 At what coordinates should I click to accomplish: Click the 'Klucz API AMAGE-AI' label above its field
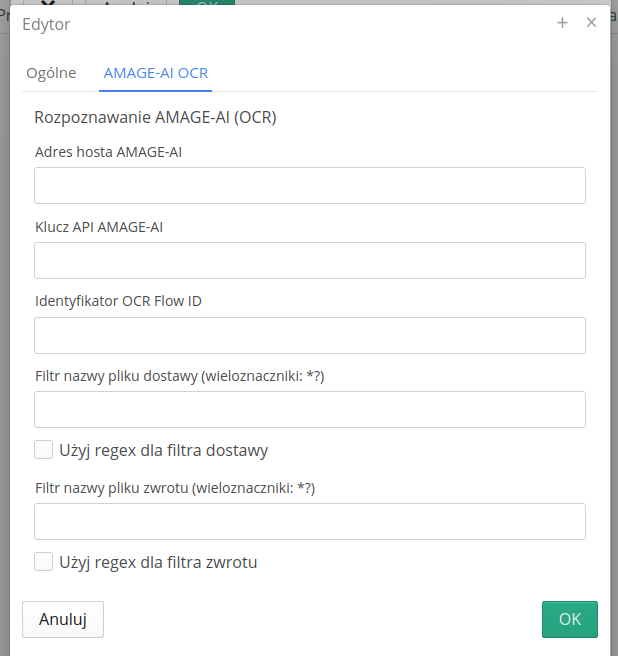pyautogui.click(x=99, y=227)
